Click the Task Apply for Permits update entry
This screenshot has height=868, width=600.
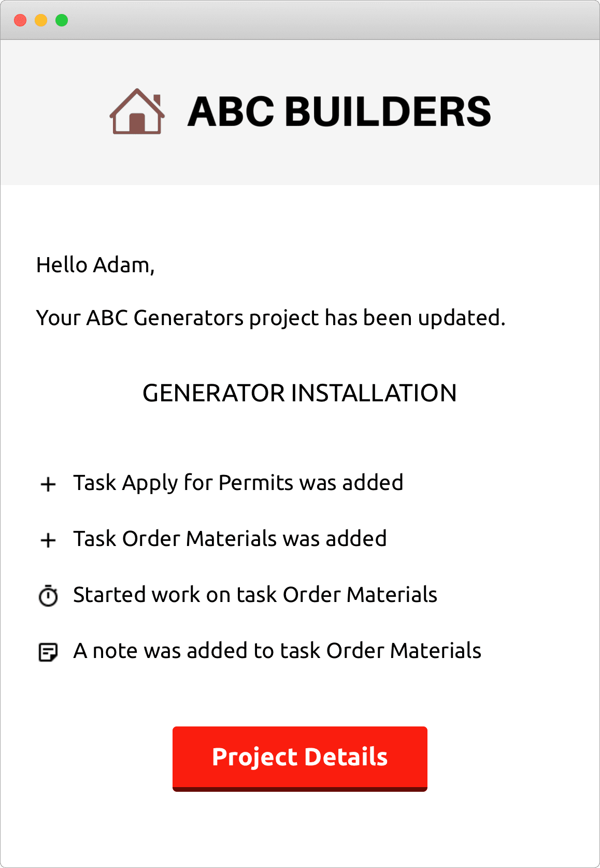click(239, 483)
